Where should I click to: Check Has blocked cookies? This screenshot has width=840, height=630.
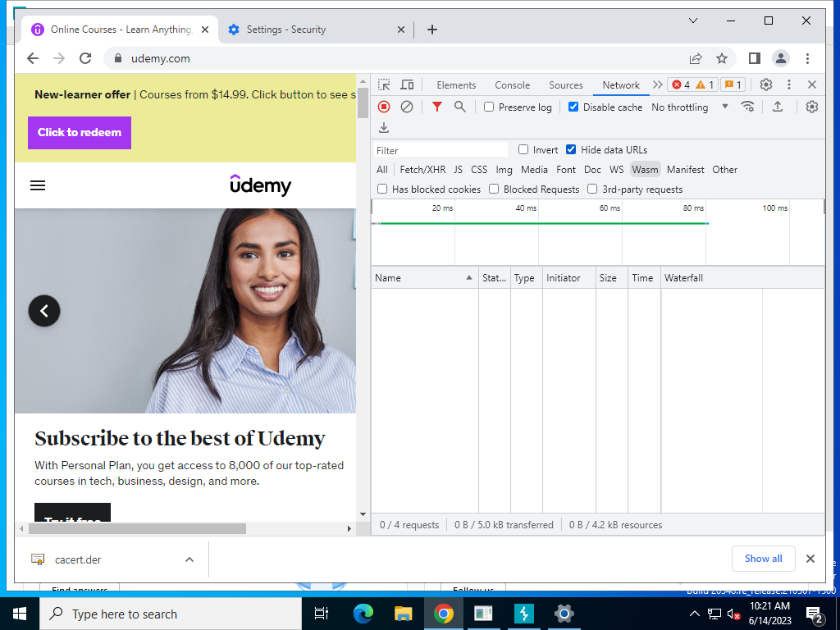[x=382, y=189]
